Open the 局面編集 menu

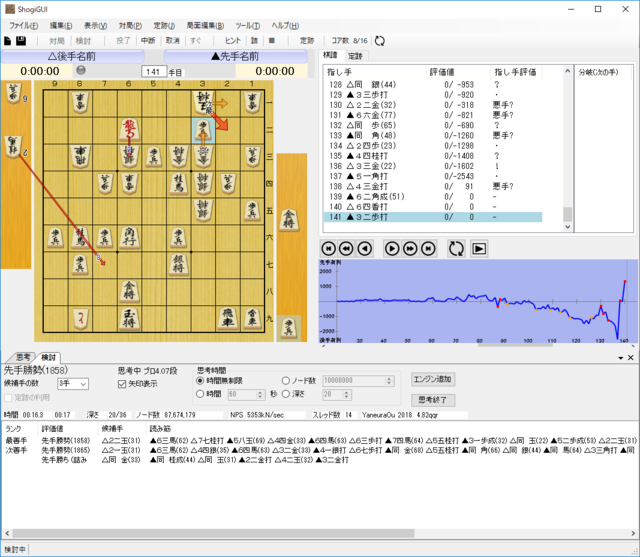tap(205, 26)
